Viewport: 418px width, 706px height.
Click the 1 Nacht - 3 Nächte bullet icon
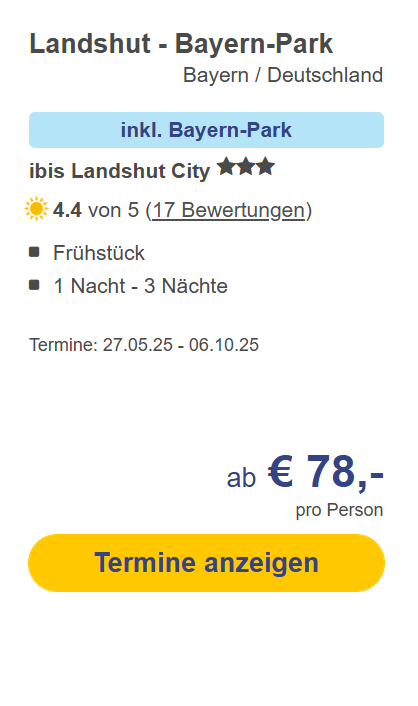(x=34, y=285)
